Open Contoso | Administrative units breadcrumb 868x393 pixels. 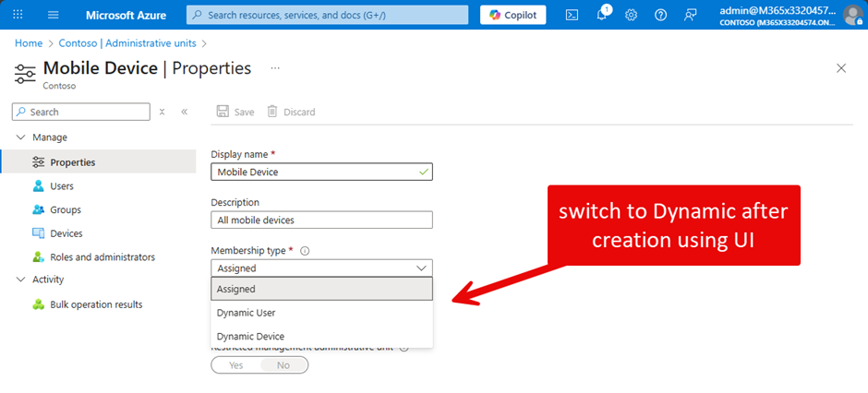pos(127,43)
